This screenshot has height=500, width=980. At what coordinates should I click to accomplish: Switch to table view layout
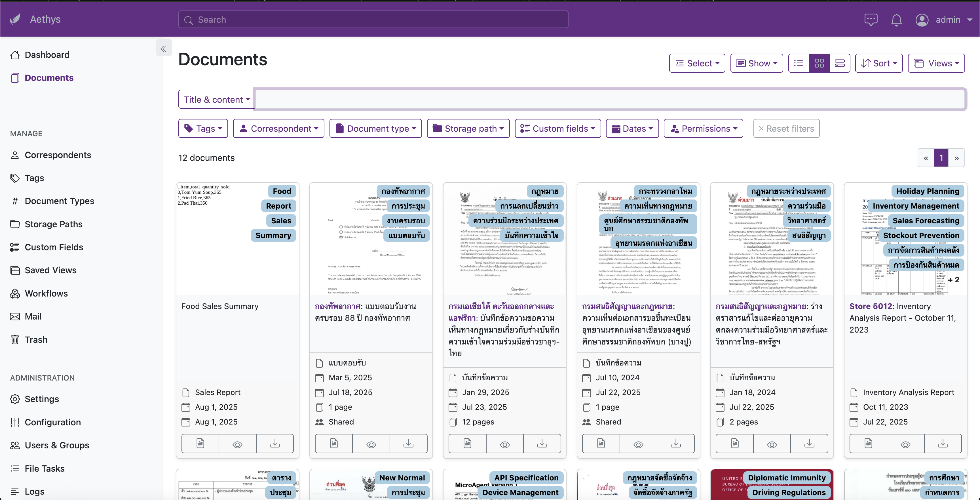840,63
